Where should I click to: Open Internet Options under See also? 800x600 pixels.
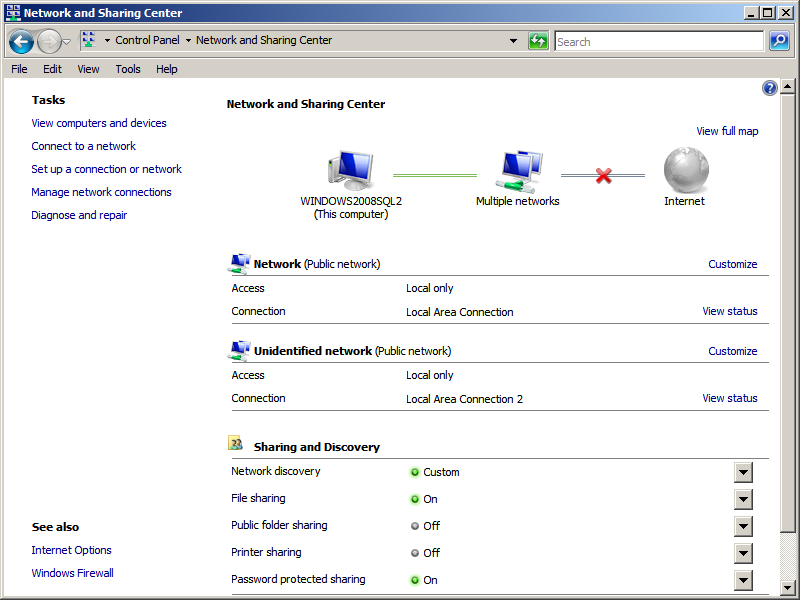point(71,550)
